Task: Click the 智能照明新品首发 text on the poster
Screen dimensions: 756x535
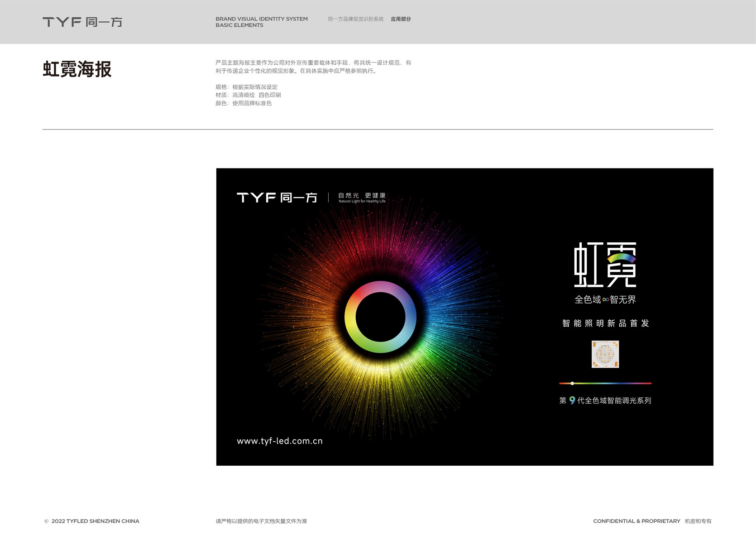Action: (605, 323)
